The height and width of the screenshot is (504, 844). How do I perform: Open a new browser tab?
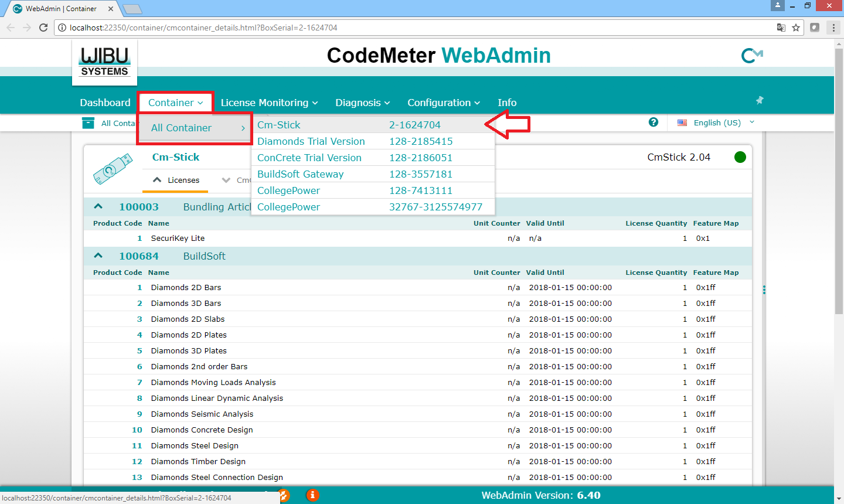click(132, 9)
